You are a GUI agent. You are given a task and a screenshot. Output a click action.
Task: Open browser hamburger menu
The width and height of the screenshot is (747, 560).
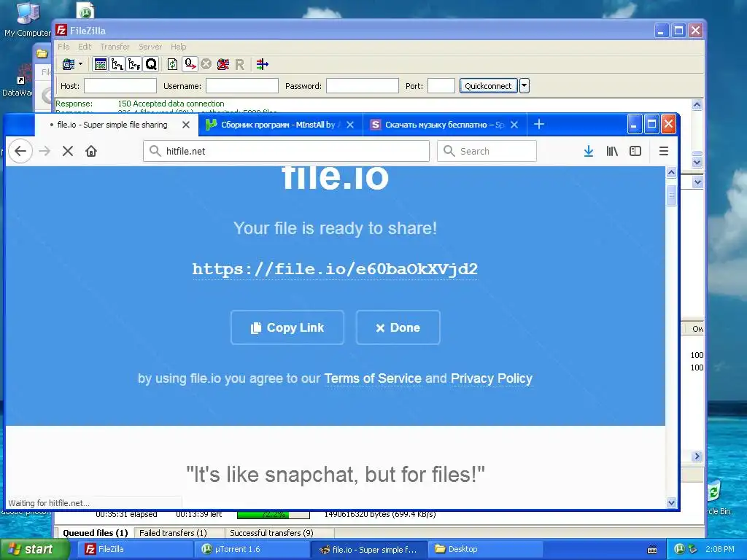click(x=664, y=151)
